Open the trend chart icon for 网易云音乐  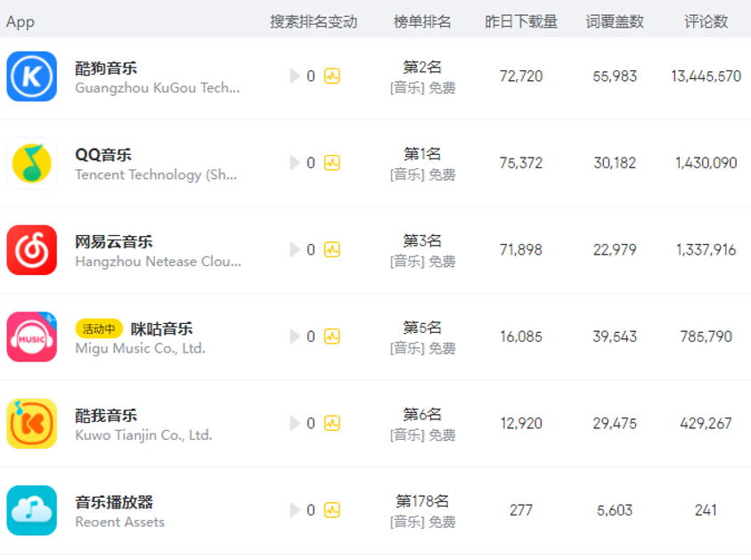pos(331,250)
